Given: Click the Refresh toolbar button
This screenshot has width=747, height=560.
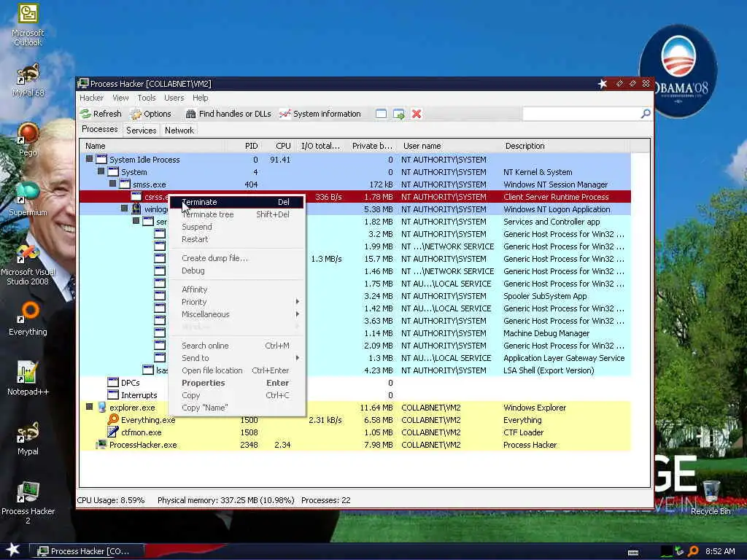Looking at the screenshot, I should [x=101, y=114].
